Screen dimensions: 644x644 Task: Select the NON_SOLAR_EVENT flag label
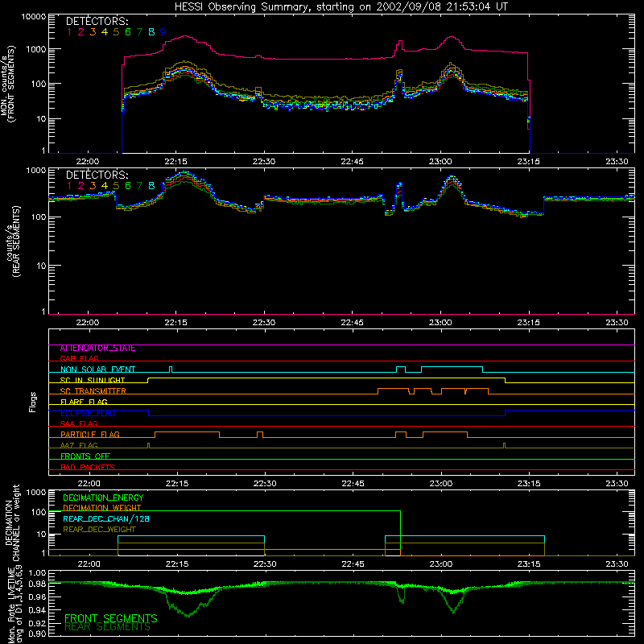tap(97, 369)
